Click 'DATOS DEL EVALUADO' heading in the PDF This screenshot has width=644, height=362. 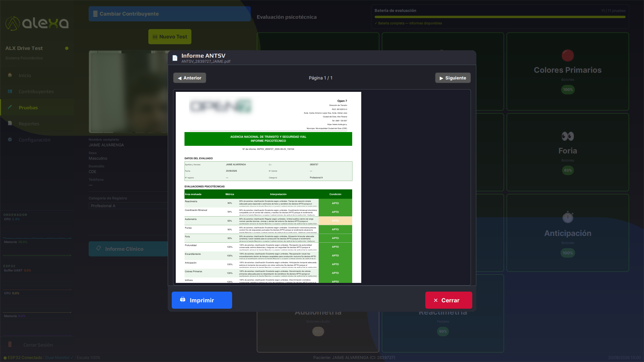click(199, 158)
